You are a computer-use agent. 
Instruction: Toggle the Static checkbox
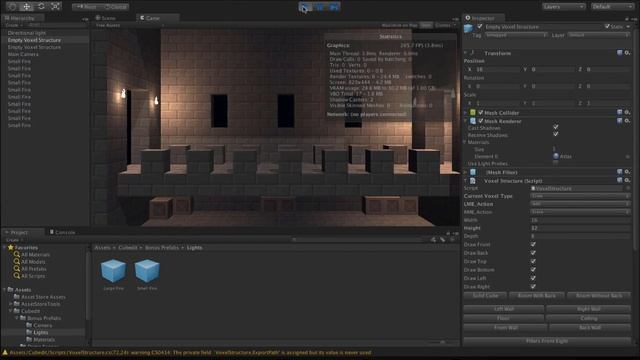pyautogui.click(x=607, y=27)
